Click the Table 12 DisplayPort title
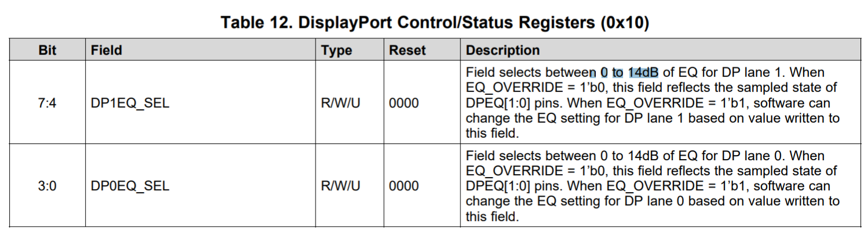This screenshot has width=868, height=243. coord(434,23)
